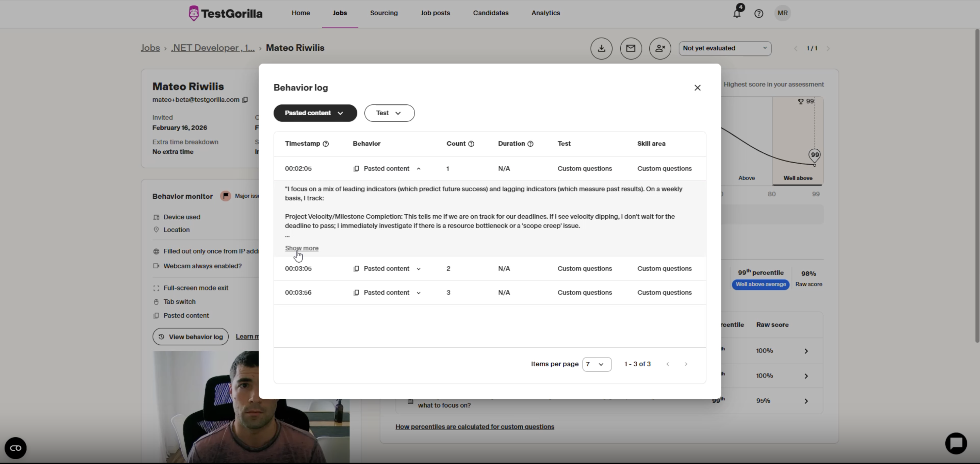Viewport: 980px width, 464px height.
Task: Click How percentiles are calculated link
Action: (475, 427)
